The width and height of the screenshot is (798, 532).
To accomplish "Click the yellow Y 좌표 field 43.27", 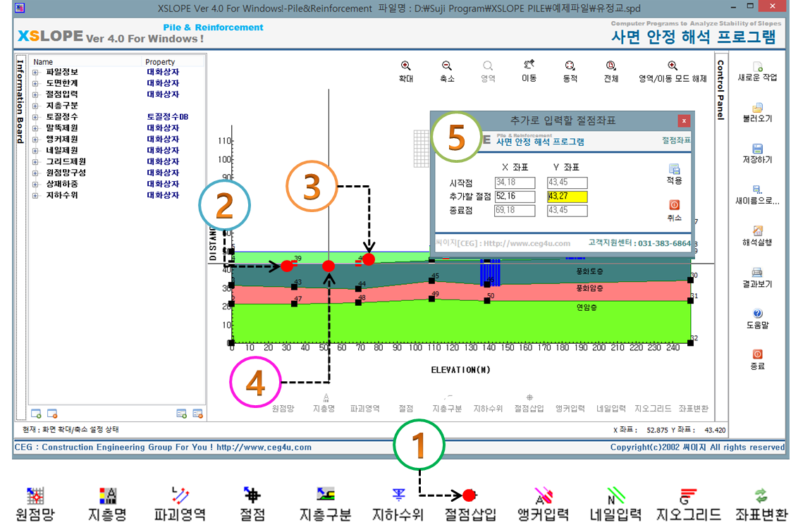I will pyautogui.click(x=567, y=197).
